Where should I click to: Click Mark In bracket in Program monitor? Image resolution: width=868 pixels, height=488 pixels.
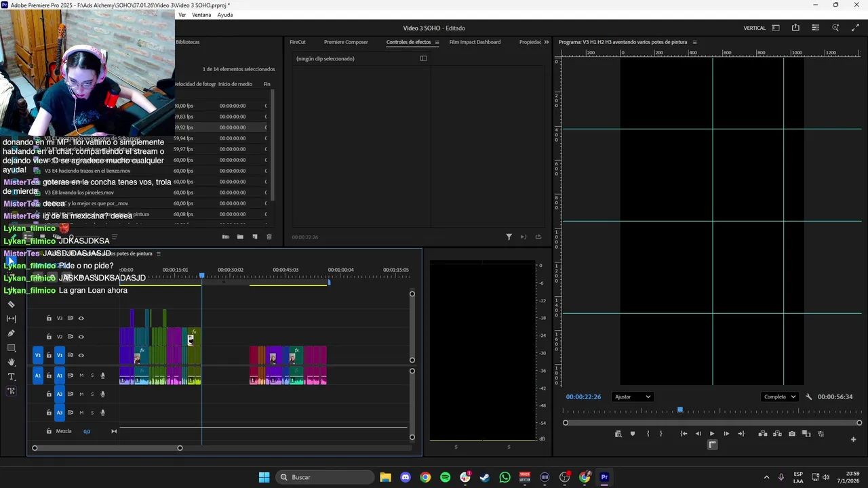pos(648,434)
